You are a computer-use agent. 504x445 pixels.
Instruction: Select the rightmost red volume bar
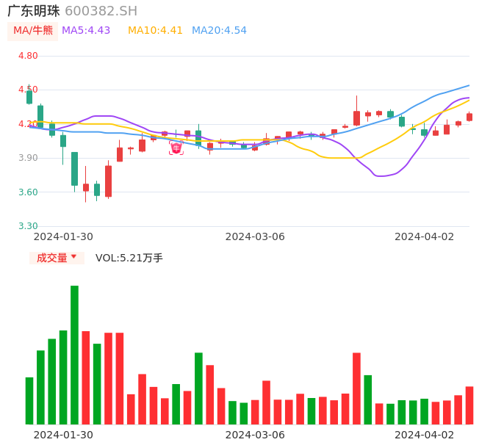(469, 405)
